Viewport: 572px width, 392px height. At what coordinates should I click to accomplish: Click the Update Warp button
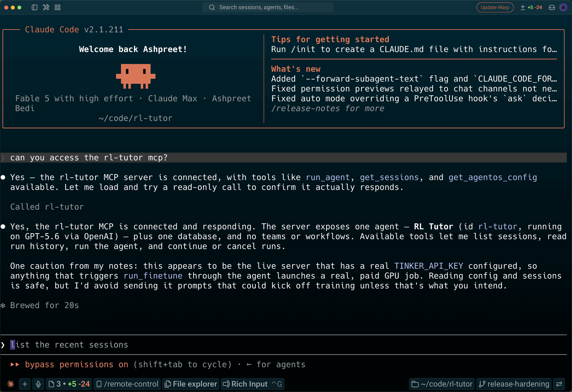[x=495, y=7]
